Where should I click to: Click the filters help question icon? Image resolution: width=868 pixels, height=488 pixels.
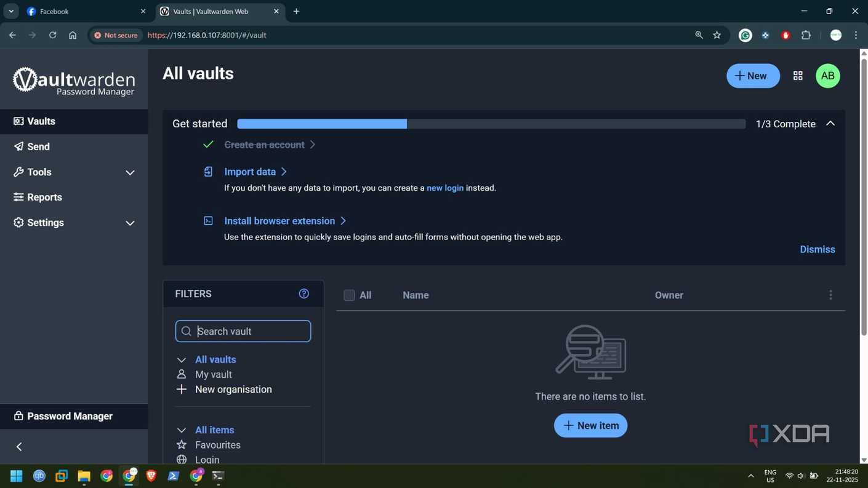304,294
